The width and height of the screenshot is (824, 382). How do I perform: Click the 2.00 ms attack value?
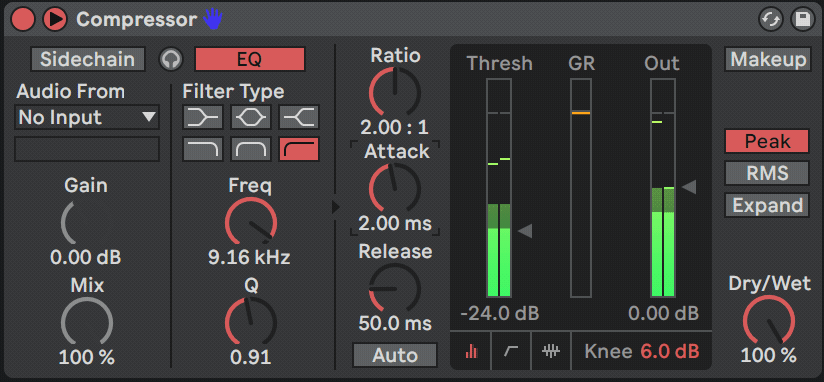tap(395, 224)
